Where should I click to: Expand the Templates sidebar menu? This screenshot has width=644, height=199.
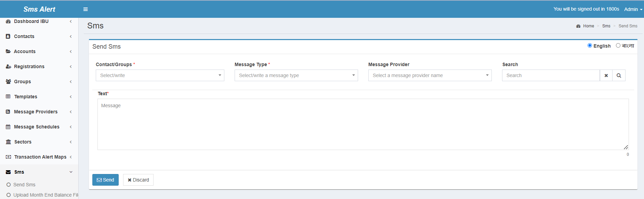39,97
